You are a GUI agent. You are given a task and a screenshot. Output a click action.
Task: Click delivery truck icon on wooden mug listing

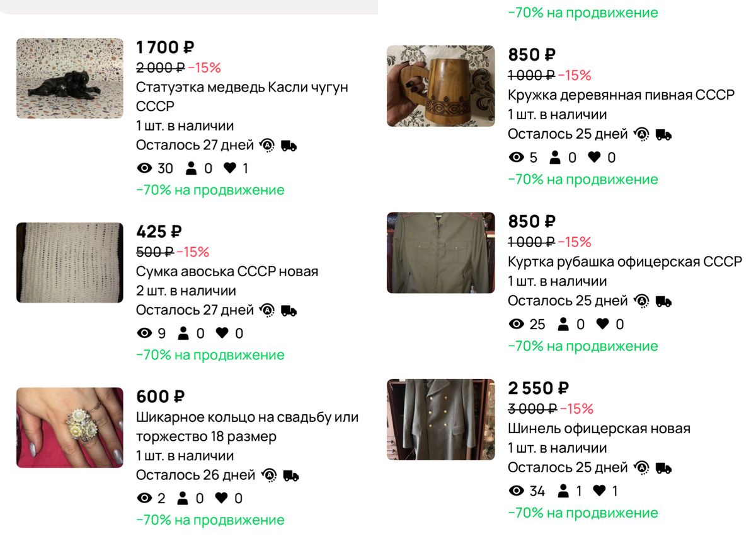point(663,134)
